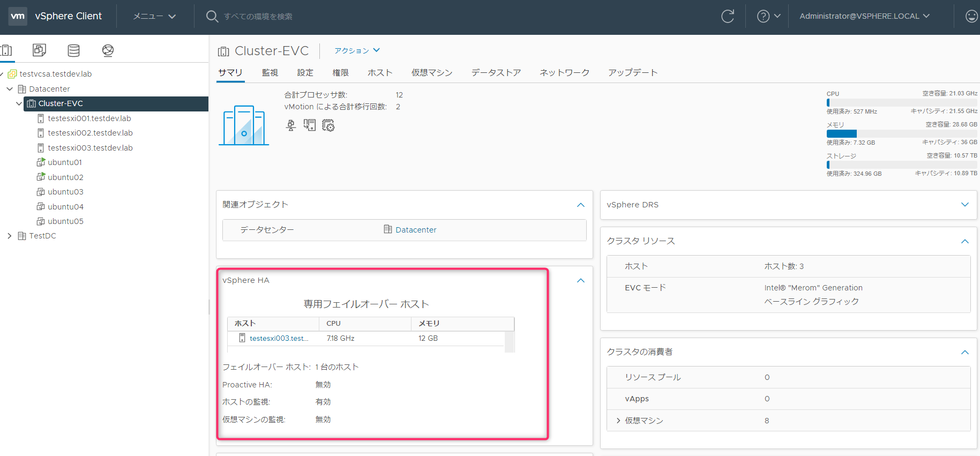
Task: Open the Datacenter link in related objects
Action: (416, 230)
